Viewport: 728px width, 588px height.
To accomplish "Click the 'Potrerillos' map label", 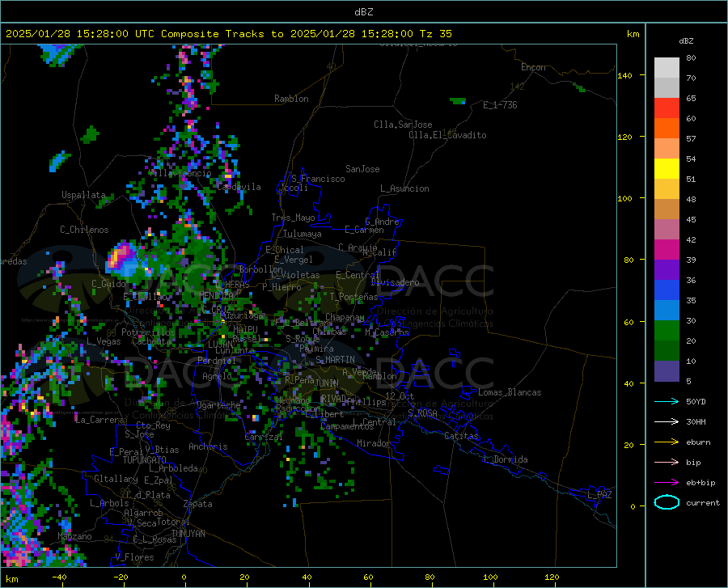I will (148, 332).
